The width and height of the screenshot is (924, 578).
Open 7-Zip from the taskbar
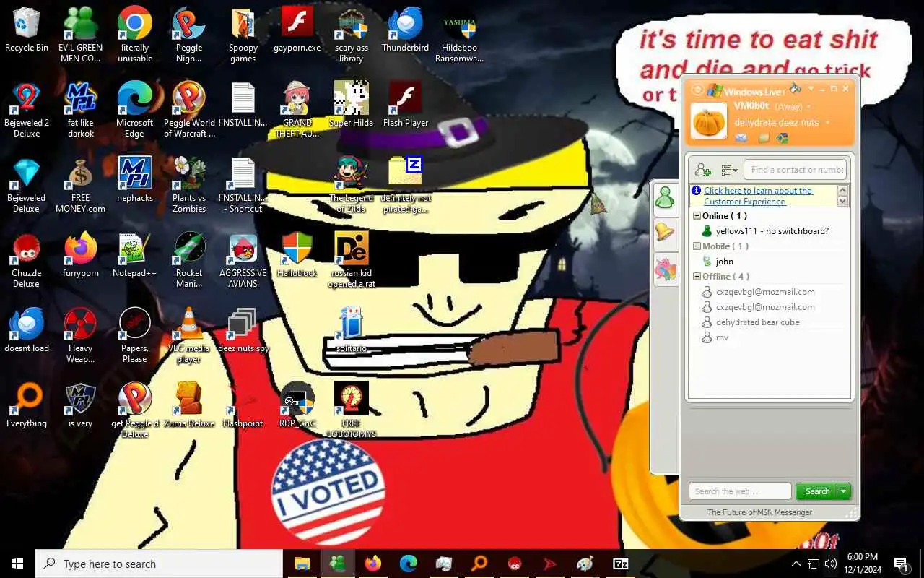(x=620, y=564)
